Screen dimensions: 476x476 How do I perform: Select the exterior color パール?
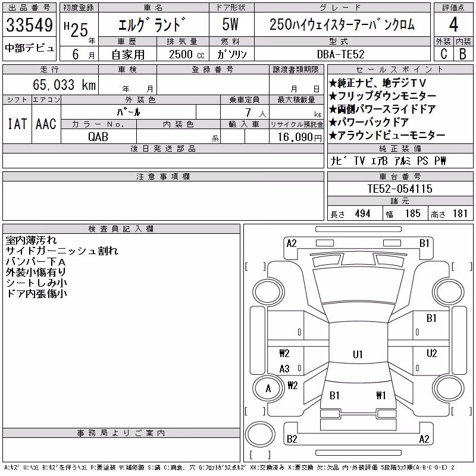click(x=129, y=112)
